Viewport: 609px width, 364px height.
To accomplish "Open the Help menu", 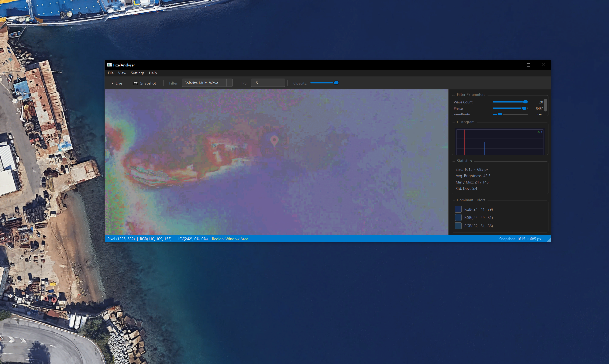I will pyautogui.click(x=153, y=73).
